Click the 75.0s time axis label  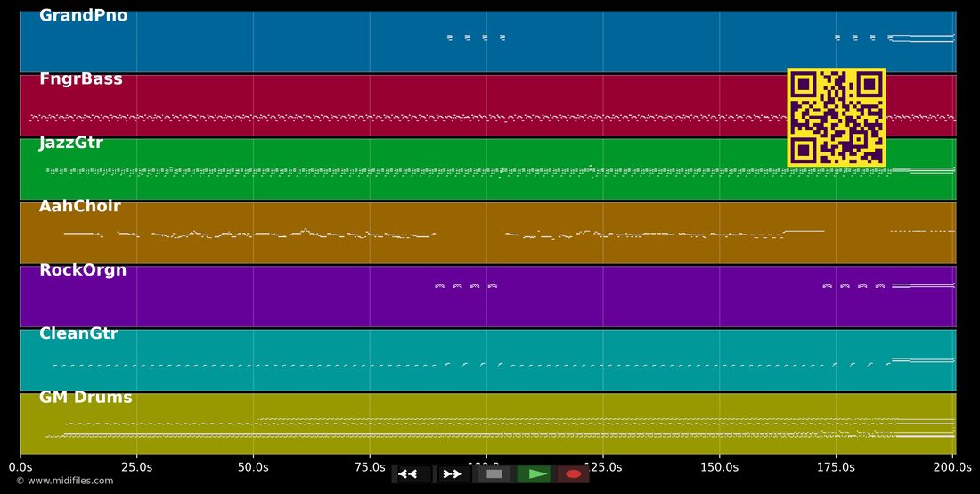370,467
